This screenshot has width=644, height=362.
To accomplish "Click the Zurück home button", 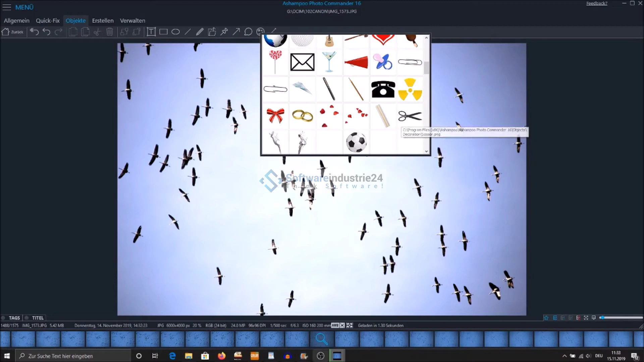I will point(12,32).
